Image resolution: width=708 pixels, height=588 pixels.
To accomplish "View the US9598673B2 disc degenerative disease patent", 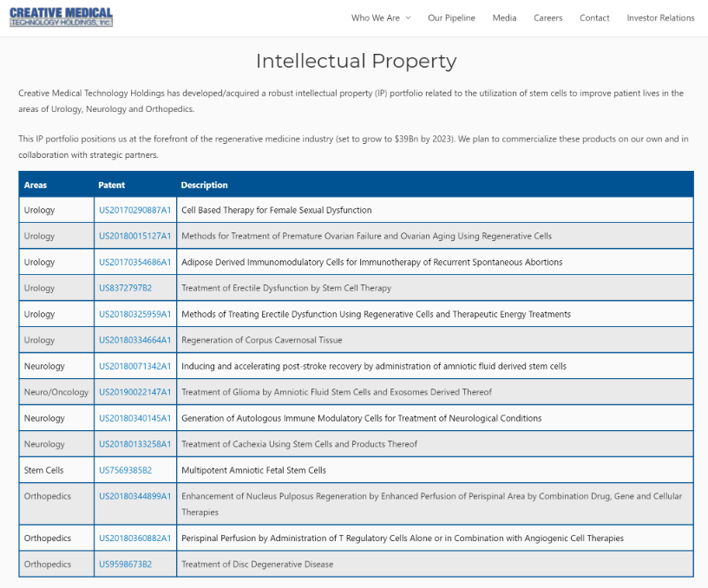I will click(125, 564).
